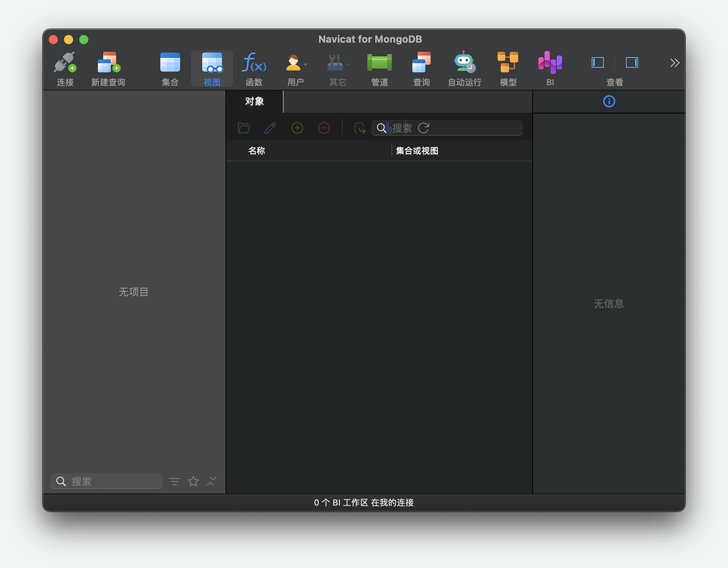This screenshot has height=568, width=728.
Task: Open the Query (查询) section
Action: [x=421, y=63]
